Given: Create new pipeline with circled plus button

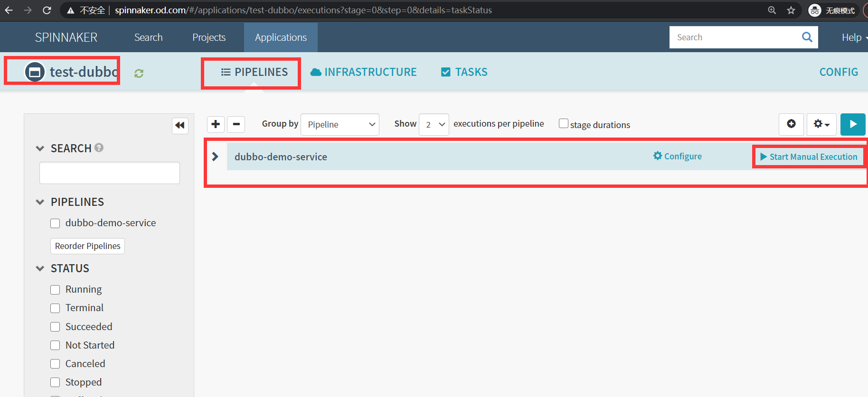Looking at the screenshot, I should tap(791, 124).
